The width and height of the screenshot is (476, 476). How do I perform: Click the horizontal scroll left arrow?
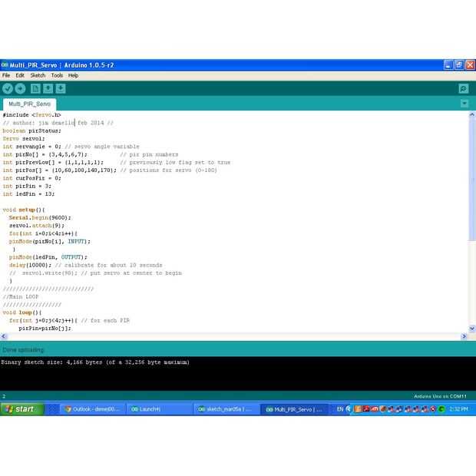[4, 336]
